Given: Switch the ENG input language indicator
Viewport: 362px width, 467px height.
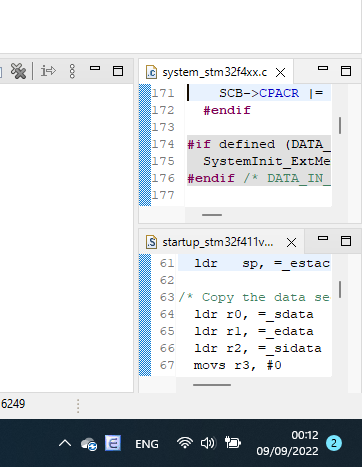Looking at the screenshot, I should pos(147,444).
